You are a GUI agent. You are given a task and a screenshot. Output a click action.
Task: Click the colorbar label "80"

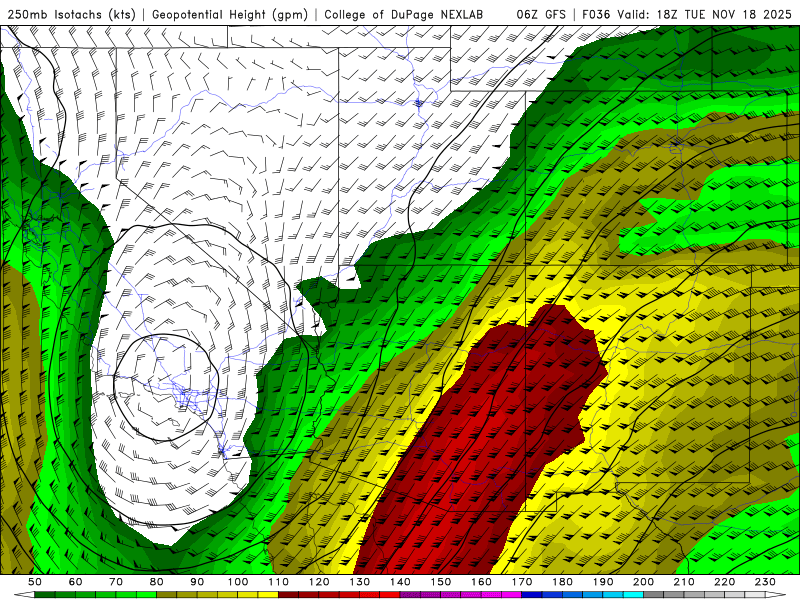click(157, 582)
